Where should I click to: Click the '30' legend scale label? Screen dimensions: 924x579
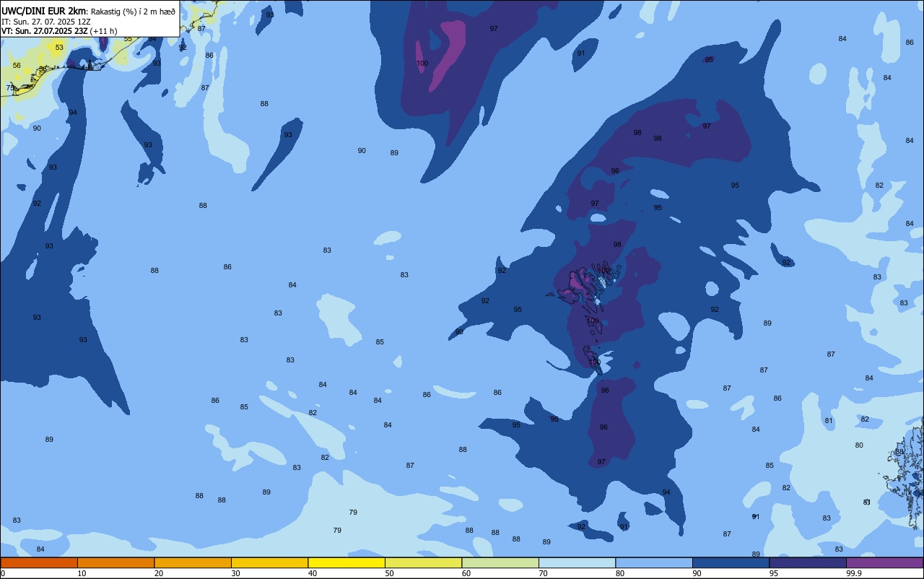point(236,573)
